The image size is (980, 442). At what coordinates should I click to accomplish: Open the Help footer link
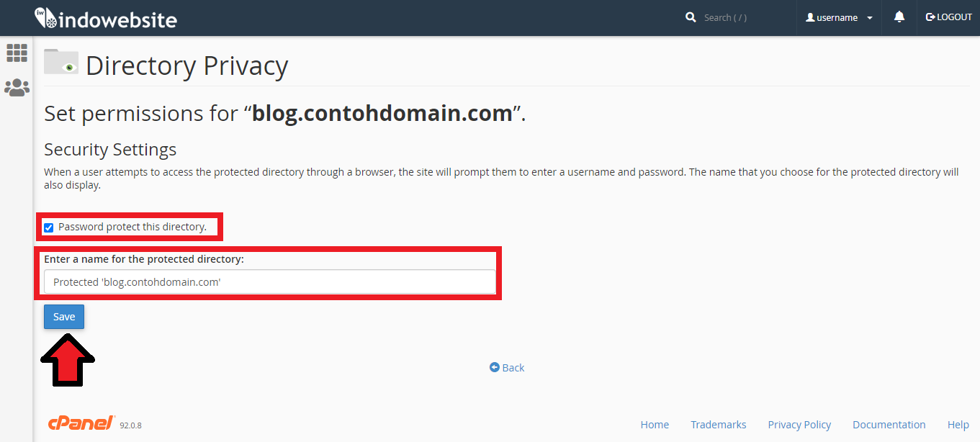(x=958, y=425)
